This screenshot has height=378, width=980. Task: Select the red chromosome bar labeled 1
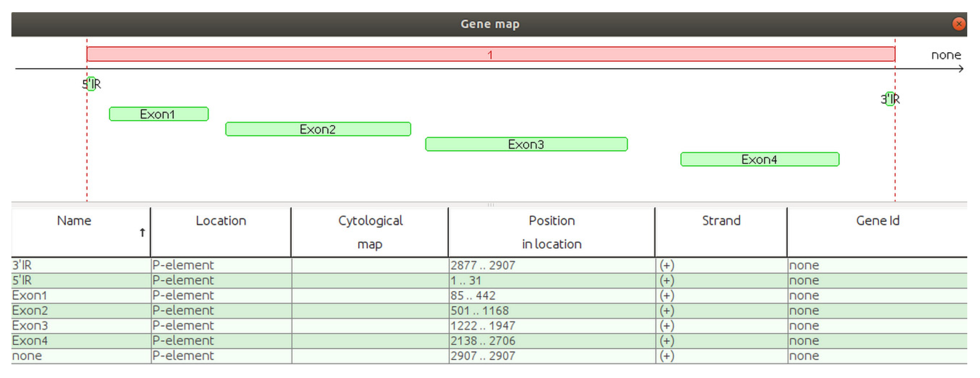[x=490, y=54]
